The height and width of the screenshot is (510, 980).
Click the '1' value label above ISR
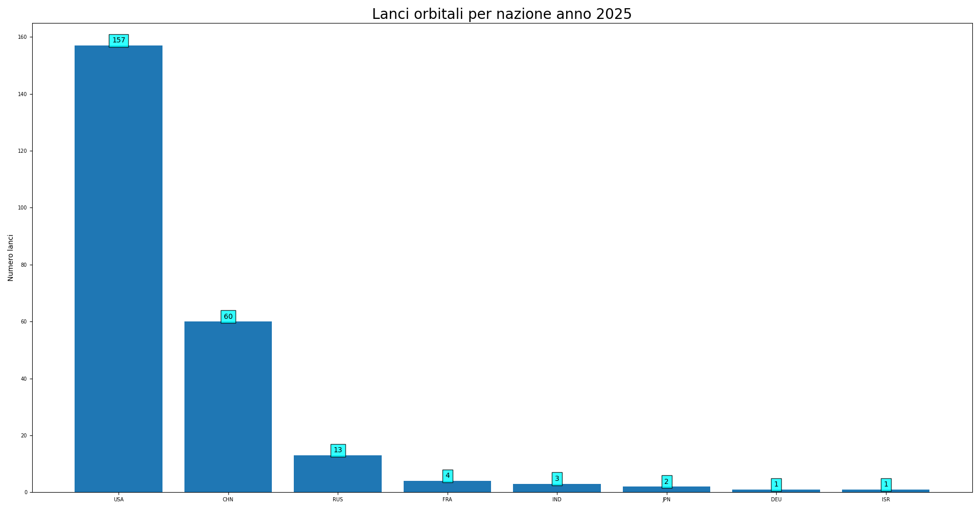[x=885, y=484]
